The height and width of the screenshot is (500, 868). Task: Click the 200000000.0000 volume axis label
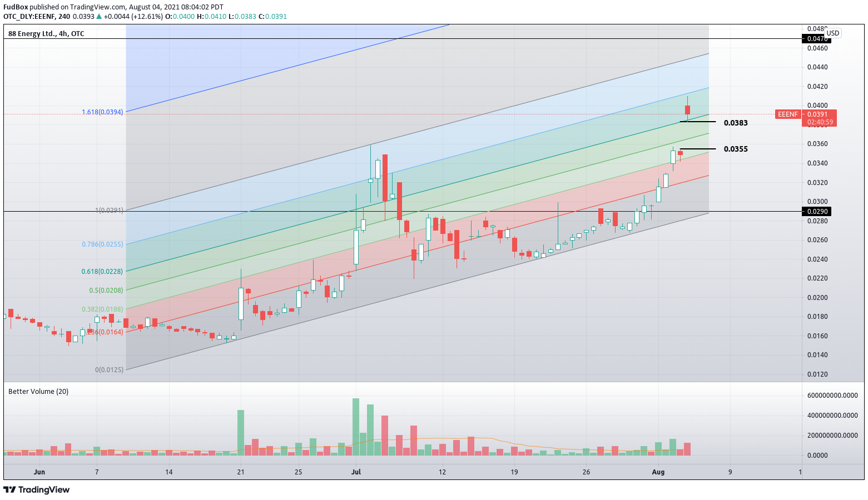[x=832, y=436]
